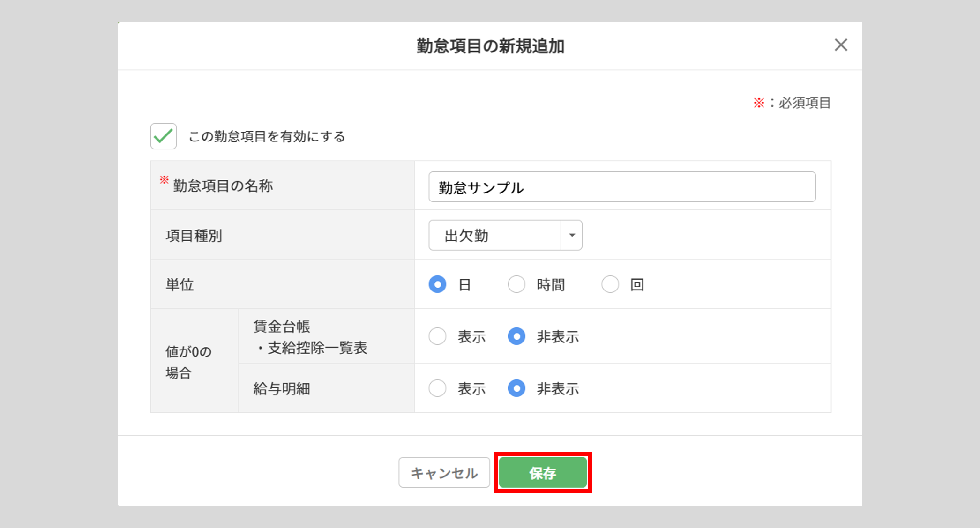Click the 勤怠項目の名称 input field
The image size is (980, 528).
[x=622, y=187]
